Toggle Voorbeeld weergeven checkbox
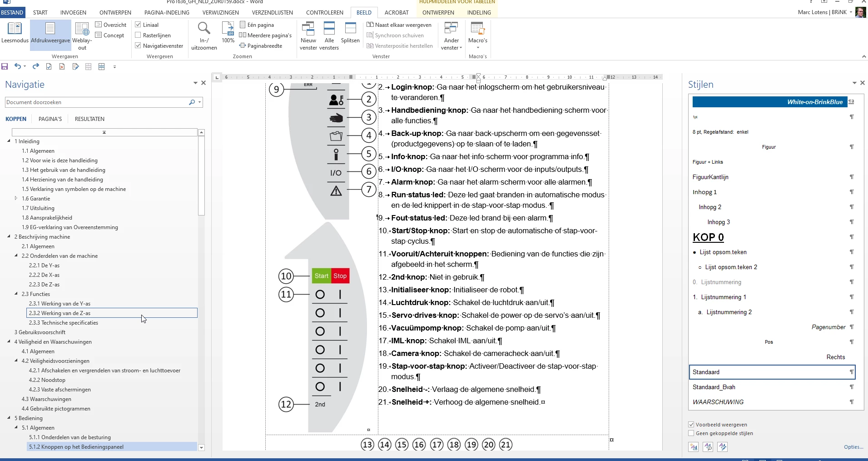Image resolution: width=868 pixels, height=461 pixels. pyautogui.click(x=691, y=425)
